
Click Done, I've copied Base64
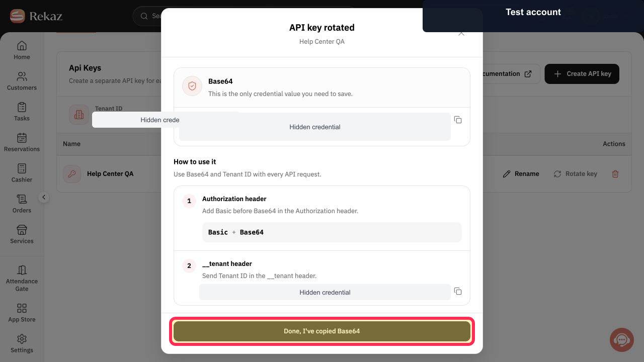click(322, 331)
